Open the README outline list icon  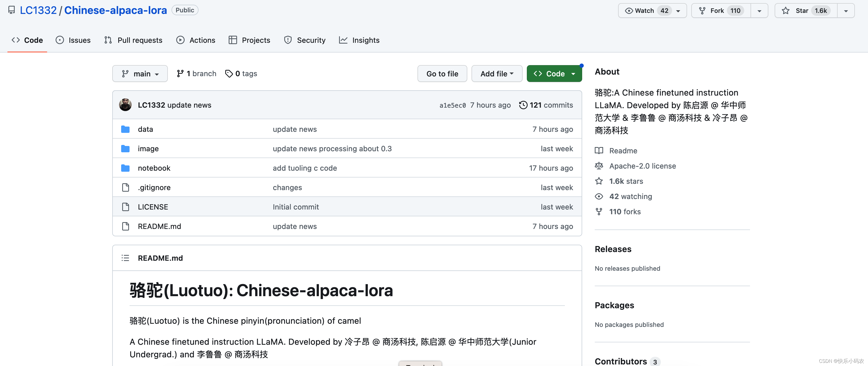[125, 258]
